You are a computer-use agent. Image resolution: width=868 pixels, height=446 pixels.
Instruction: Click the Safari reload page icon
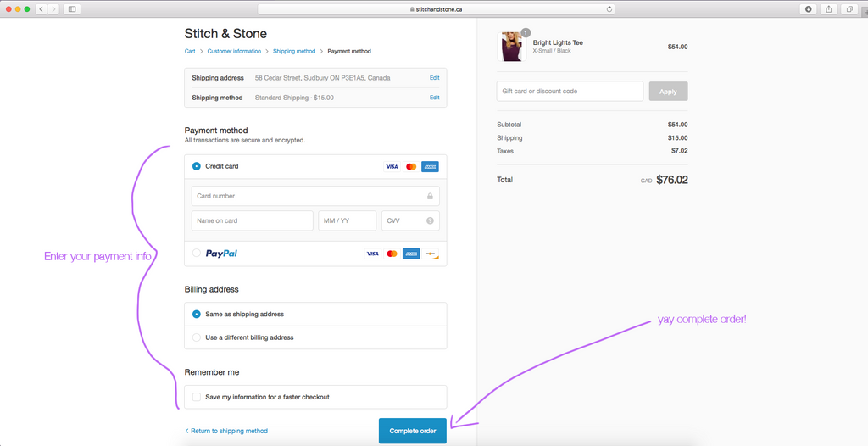click(x=609, y=9)
